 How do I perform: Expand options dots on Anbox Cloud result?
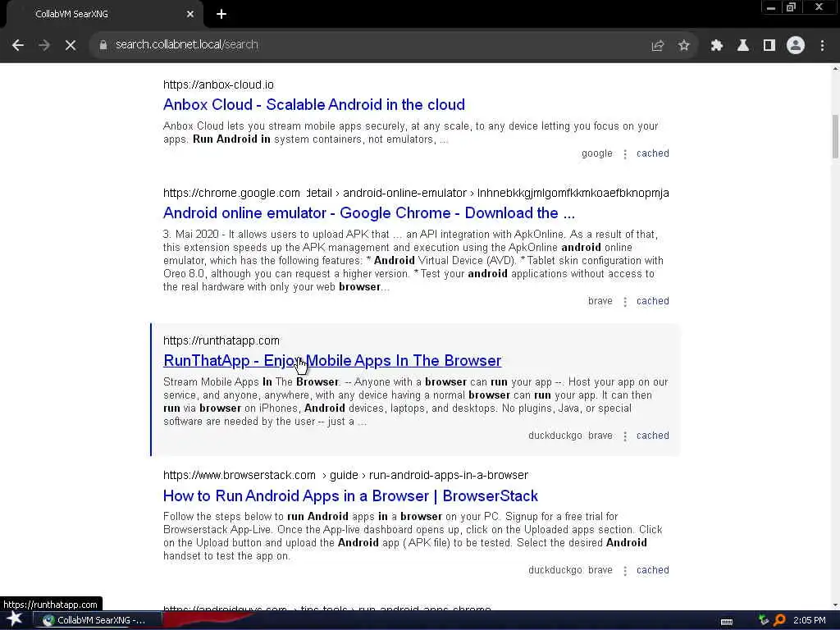pos(624,154)
